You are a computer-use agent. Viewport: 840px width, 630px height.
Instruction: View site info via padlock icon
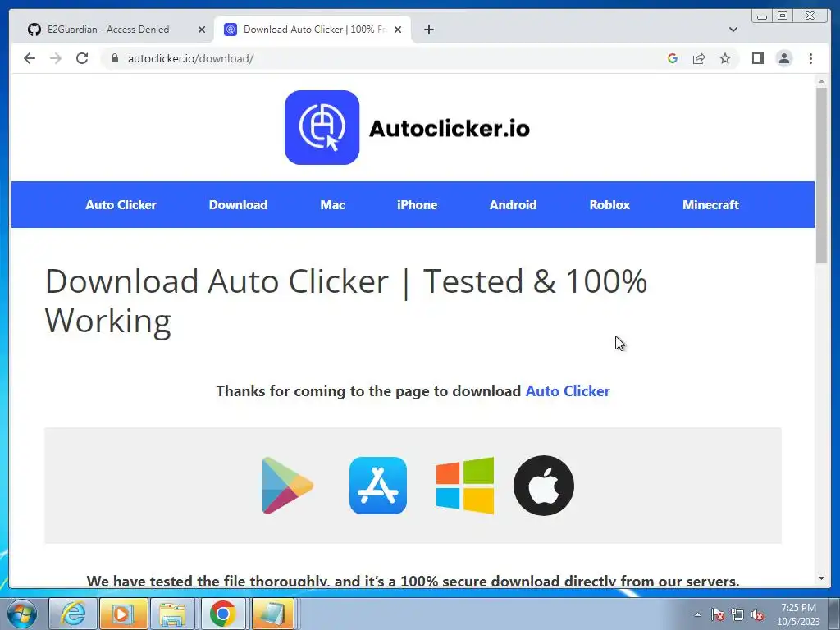[114, 58]
